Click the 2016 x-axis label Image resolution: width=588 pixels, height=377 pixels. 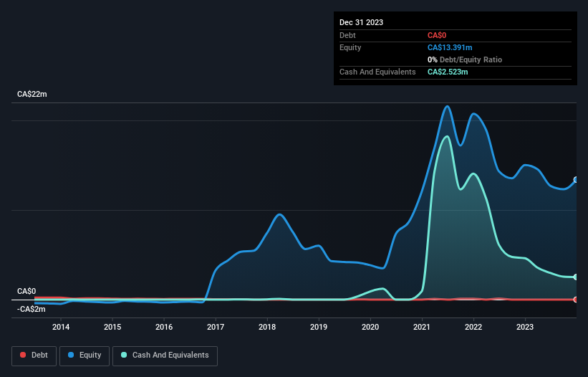click(x=164, y=327)
